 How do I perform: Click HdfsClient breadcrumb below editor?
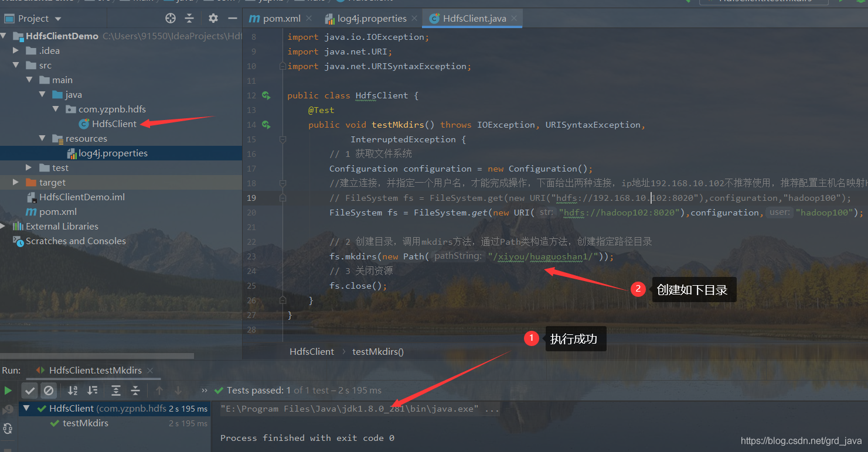(312, 352)
